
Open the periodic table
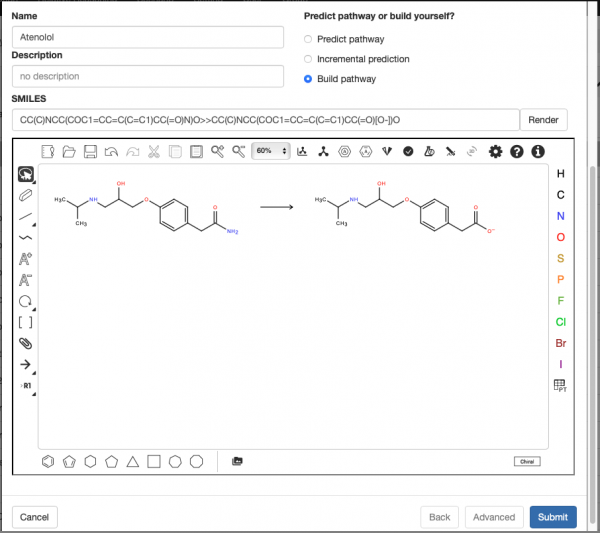560,385
